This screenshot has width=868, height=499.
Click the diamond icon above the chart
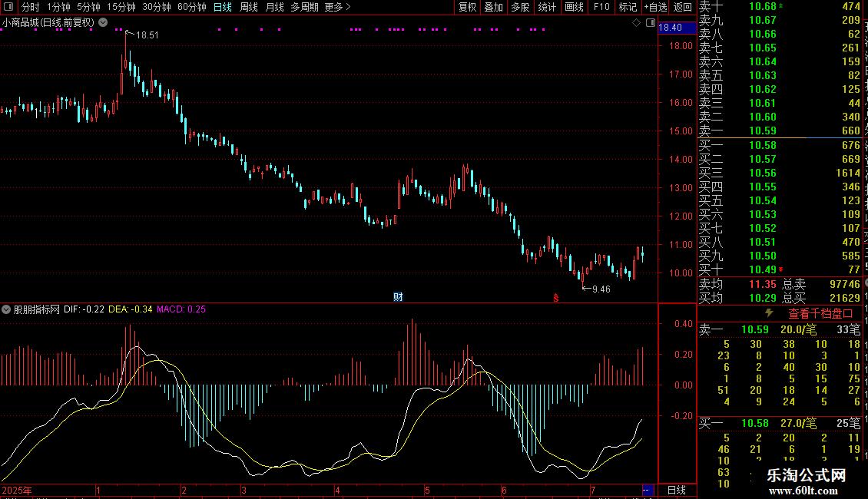tap(636, 23)
